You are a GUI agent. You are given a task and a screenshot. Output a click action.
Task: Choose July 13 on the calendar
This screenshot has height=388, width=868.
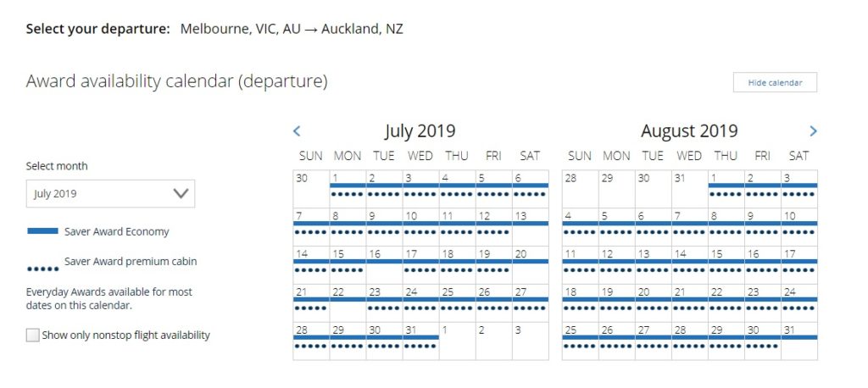click(x=531, y=227)
